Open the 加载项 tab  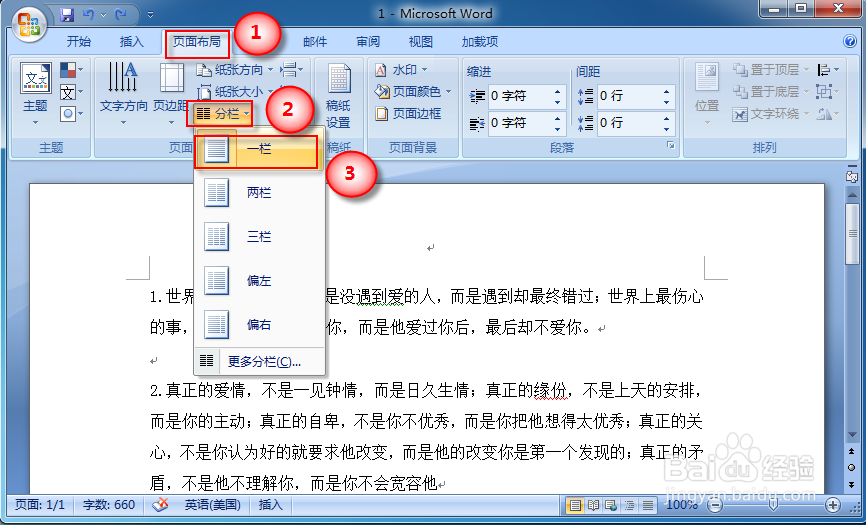coord(480,41)
